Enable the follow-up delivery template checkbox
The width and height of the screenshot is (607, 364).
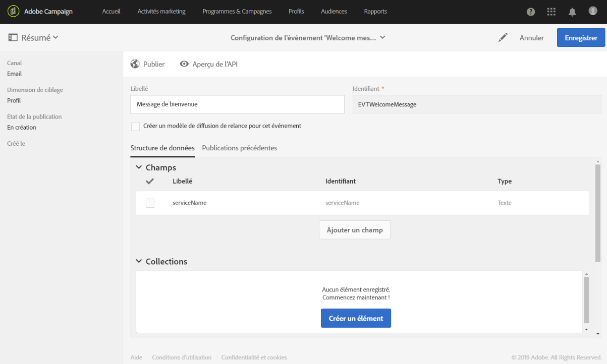coord(135,127)
